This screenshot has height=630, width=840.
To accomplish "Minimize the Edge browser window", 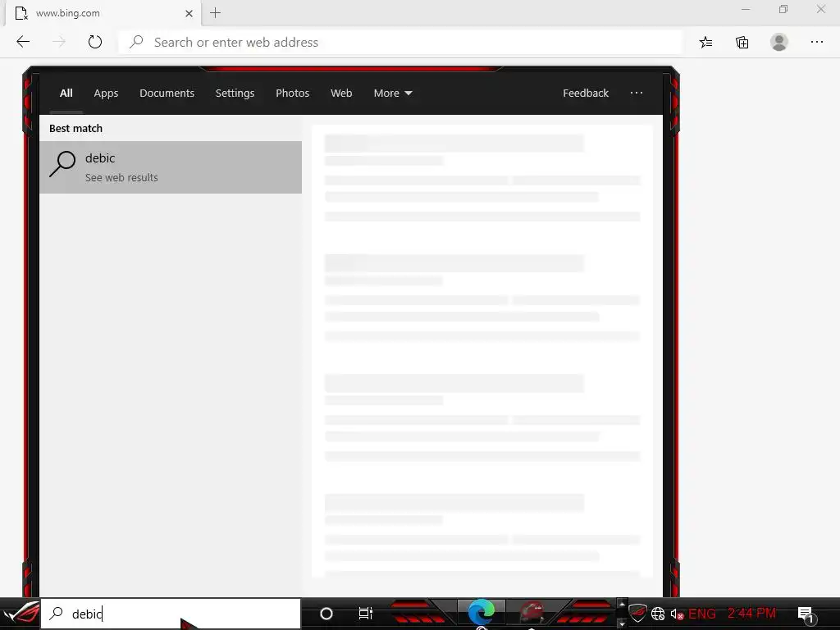I will pyautogui.click(x=746, y=10).
